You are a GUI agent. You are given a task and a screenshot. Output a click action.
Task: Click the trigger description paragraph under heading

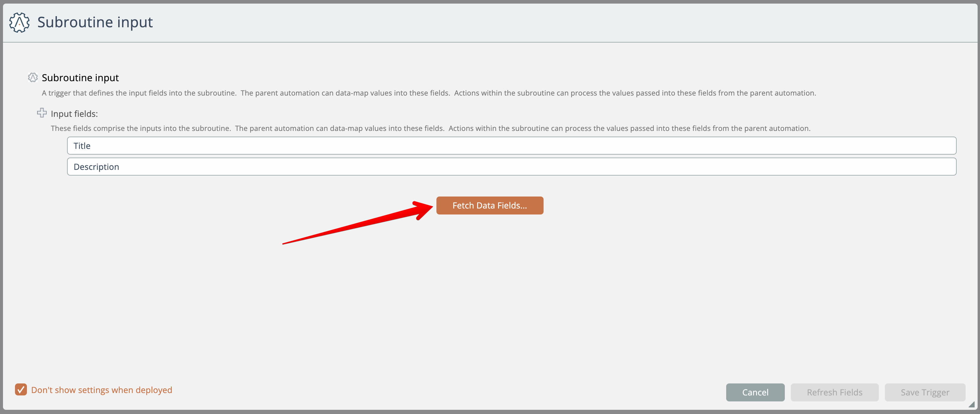[x=428, y=93]
